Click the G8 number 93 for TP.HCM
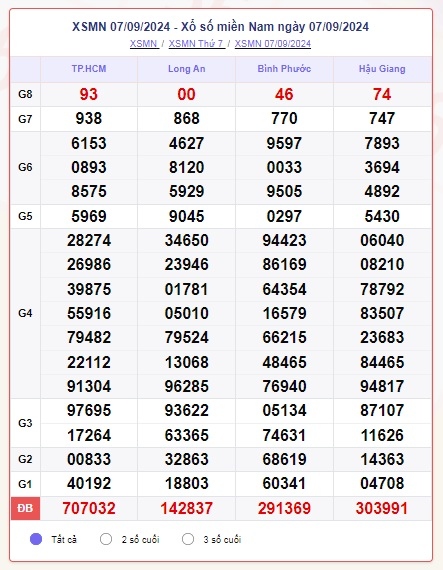The height and width of the screenshot is (570, 443). pos(89,95)
